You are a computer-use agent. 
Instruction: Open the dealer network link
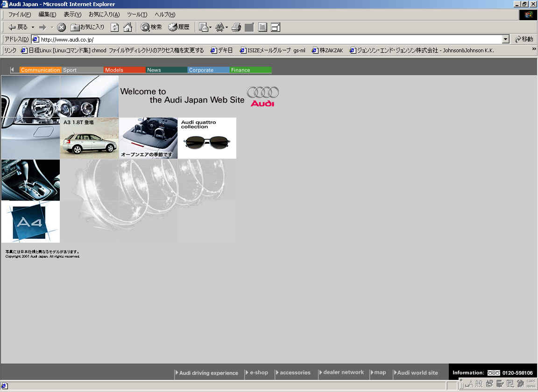point(343,372)
